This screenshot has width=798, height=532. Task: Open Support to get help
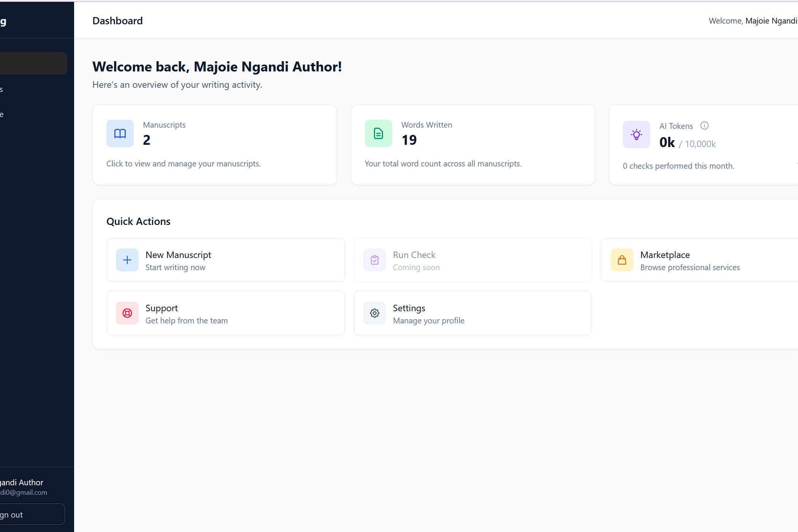(225, 313)
